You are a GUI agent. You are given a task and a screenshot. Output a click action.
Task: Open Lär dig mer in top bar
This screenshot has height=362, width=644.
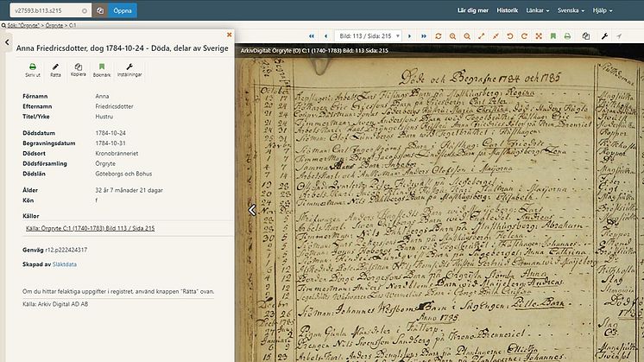pyautogui.click(x=473, y=10)
